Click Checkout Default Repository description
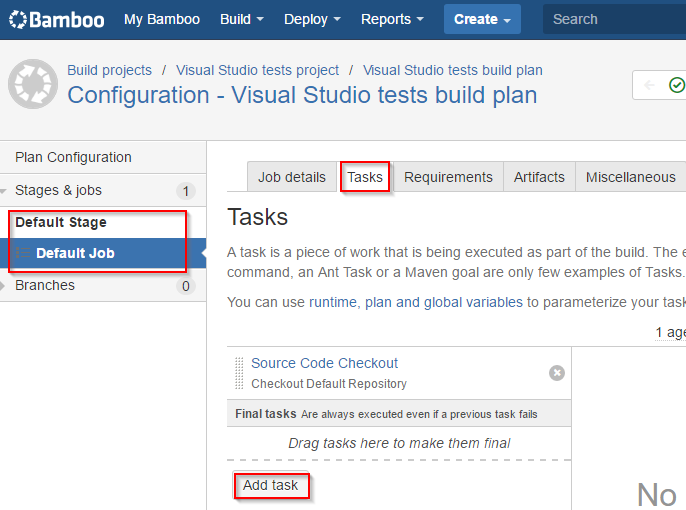This screenshot has height=510, width=686. pos(329,384)
